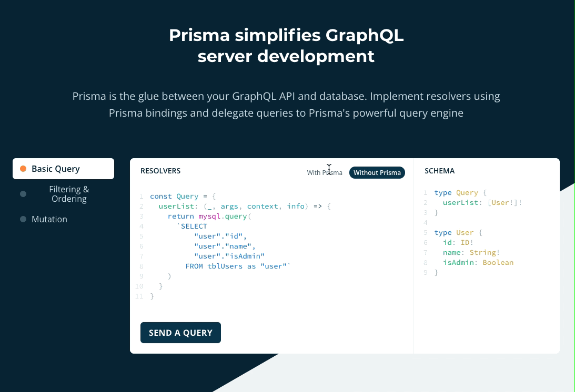Click line number 5 in the resolvers editor
The width and height of the screenshot is (575, 392).
[141, 236]
